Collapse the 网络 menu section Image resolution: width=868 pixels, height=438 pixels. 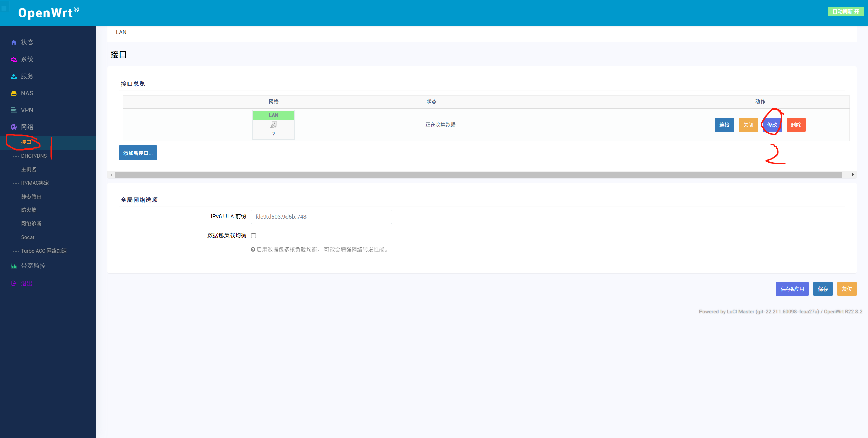[27, 127]
